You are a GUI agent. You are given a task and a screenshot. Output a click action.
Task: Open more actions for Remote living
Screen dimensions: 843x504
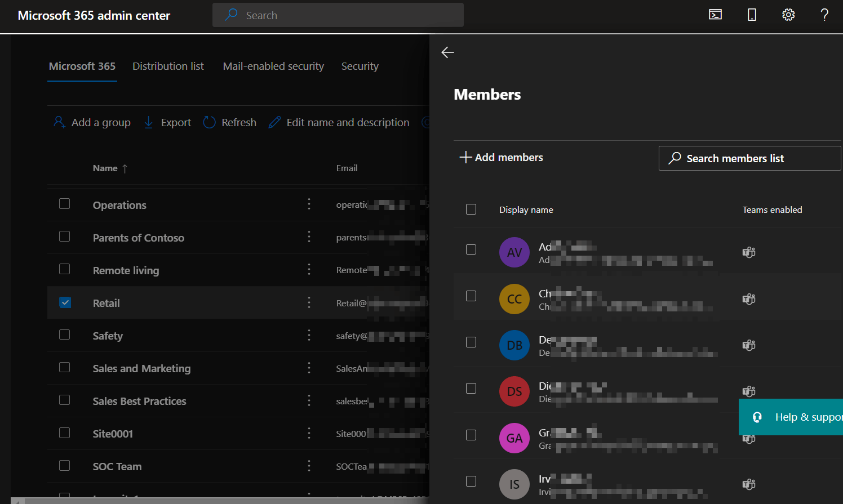point(309,269)
